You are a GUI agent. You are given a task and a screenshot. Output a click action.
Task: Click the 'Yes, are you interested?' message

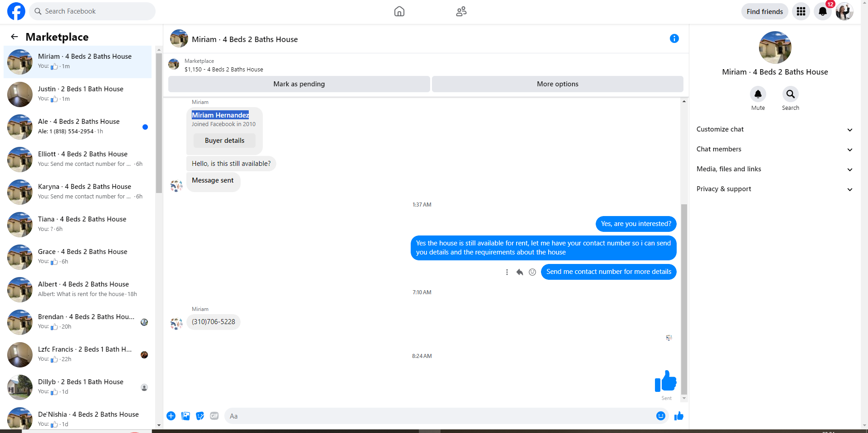(636, 224)
